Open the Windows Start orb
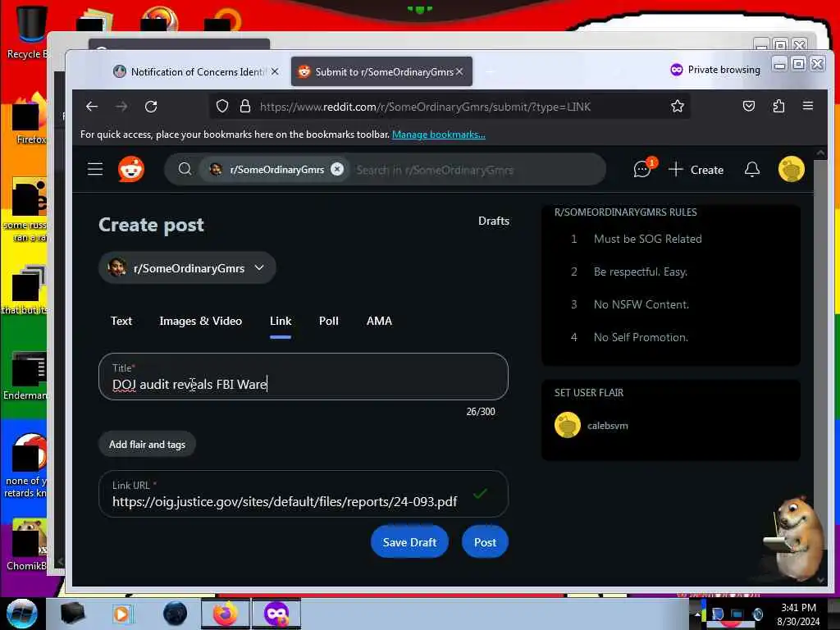Image resolution: width=840 pixels, height=630 pixels. pyautogui.click(x=22, y=614)
